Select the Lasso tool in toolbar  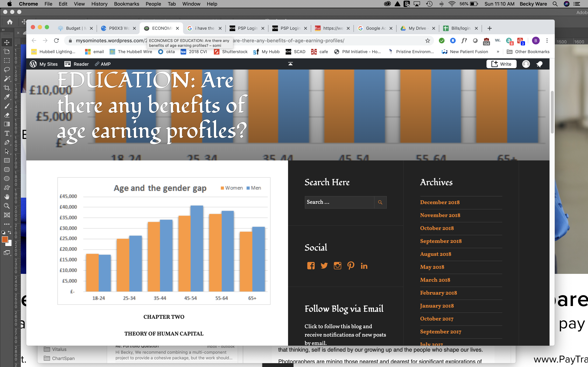click(7, 70)
